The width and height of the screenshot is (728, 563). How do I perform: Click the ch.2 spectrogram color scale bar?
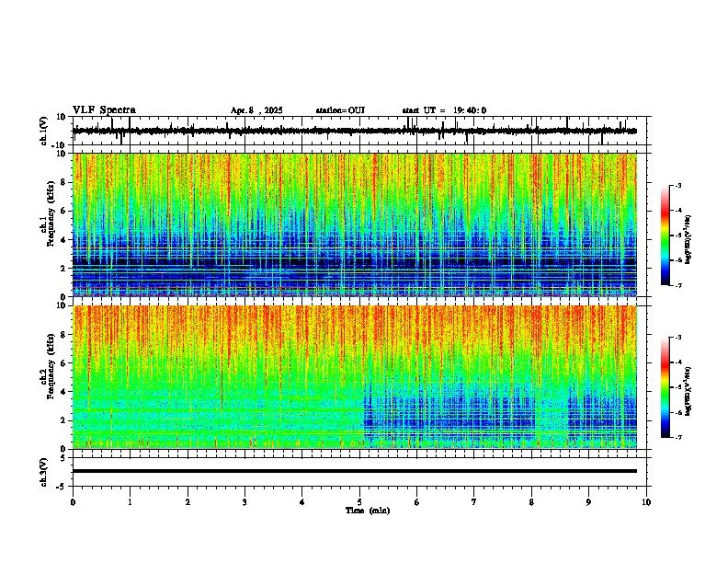665,387
